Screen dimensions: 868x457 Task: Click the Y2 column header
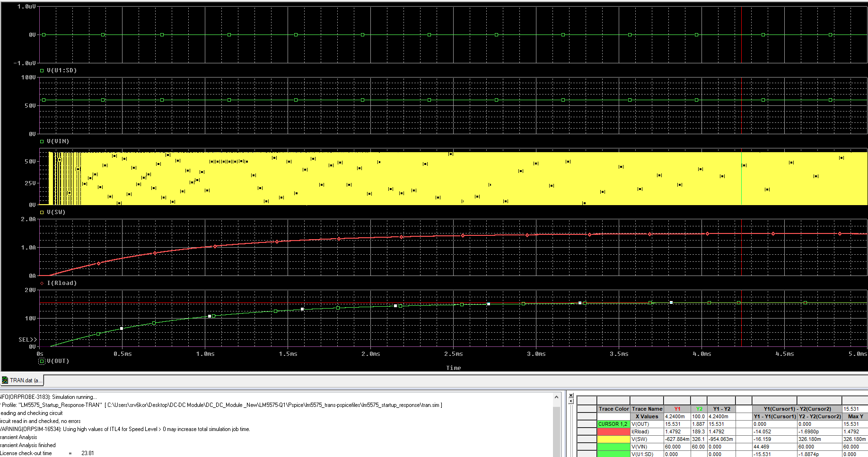(699, 409)
